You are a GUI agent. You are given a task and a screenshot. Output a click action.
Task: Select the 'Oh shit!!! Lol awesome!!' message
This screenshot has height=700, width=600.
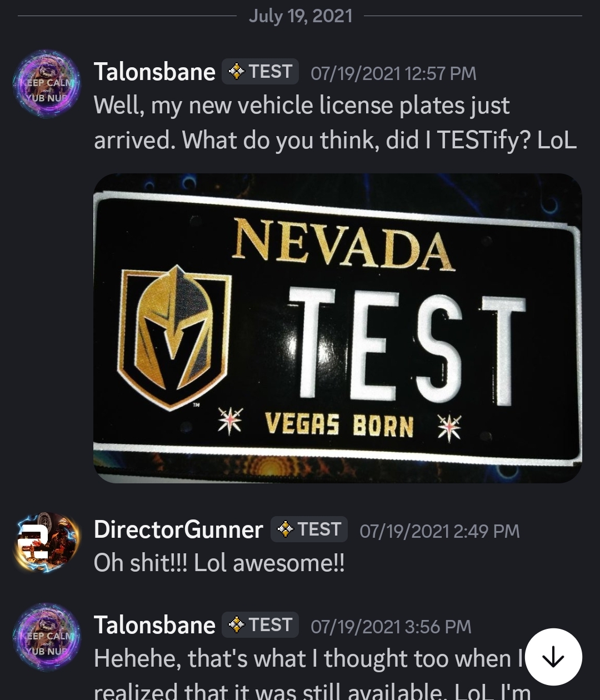click(219, 563)
